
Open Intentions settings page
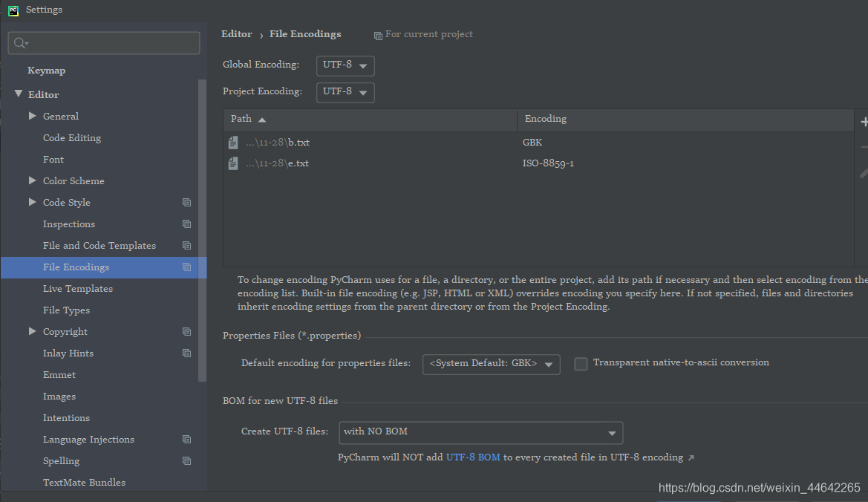pos(66,418)
